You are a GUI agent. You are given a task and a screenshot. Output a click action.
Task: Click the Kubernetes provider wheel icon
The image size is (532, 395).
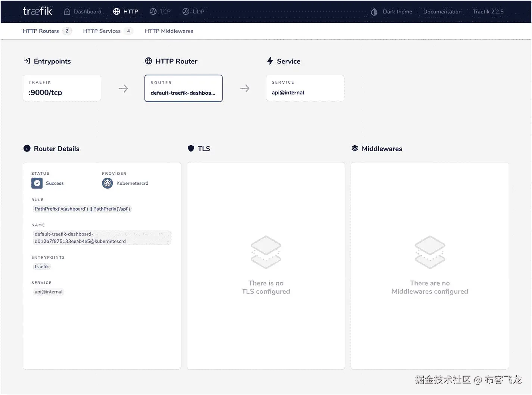click(x=108, y=183)
